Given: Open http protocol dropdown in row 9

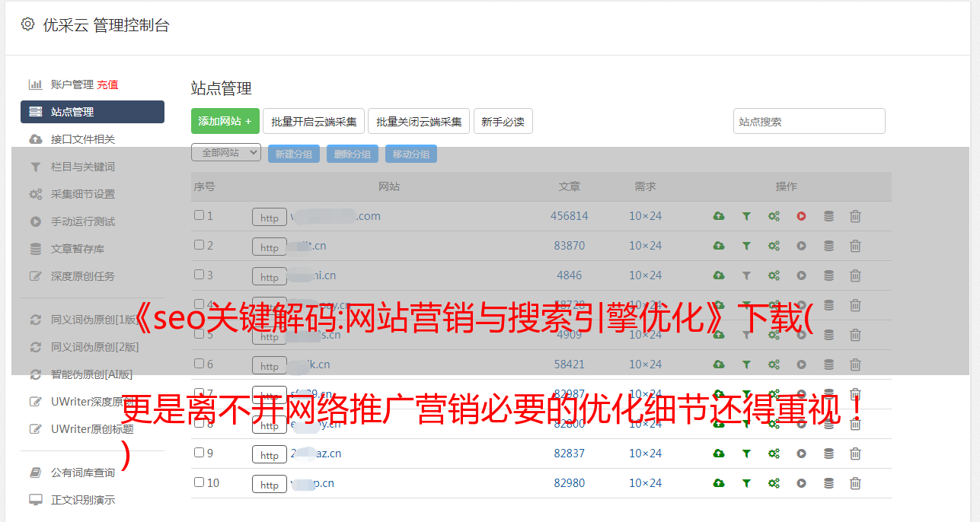Looking at the screenshot, I should pyautogui.click(x=270, y=455).
